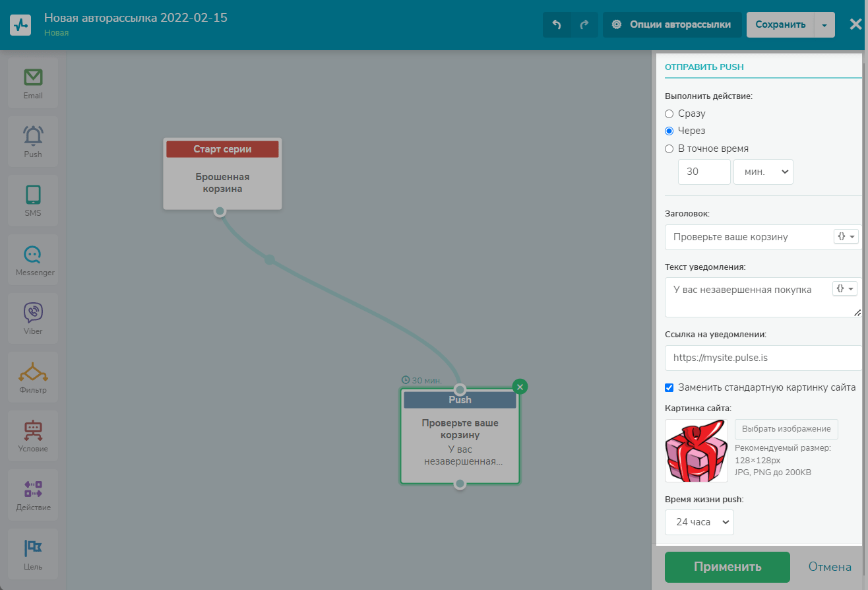
Task: Click the bottom connector of Push node
Action: (x=460, y=484)
